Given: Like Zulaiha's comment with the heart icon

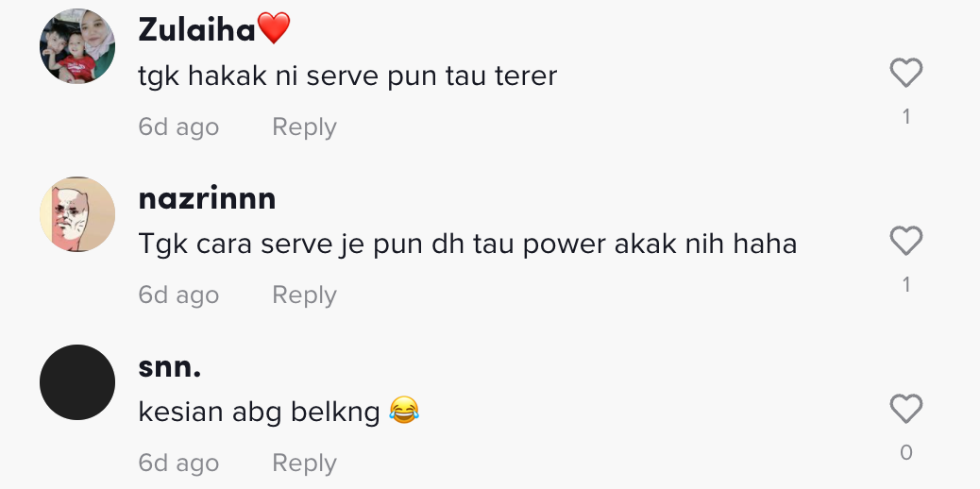Looking at the screenshot, I should click(905, 73).
